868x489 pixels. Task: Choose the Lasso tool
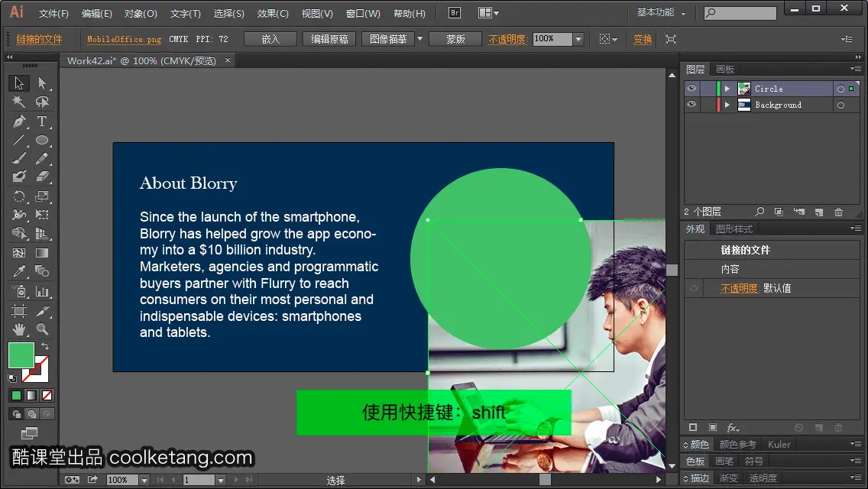(x=42, y=102)
